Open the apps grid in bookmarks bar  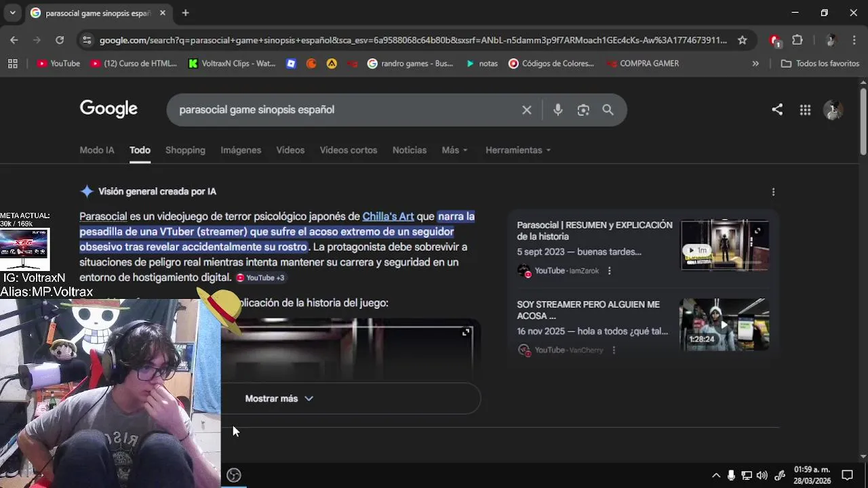[x=12, y=64]
